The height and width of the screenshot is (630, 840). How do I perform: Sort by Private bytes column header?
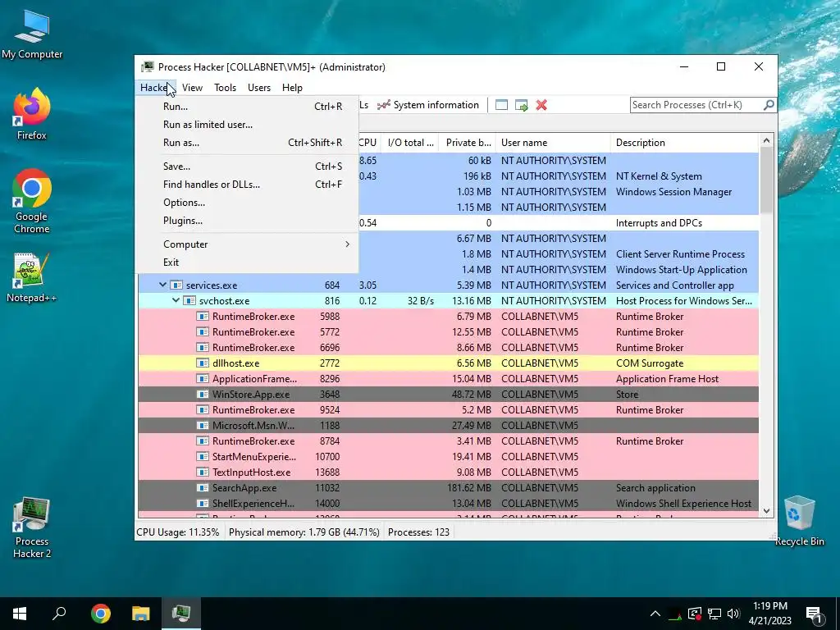[467, 143]
